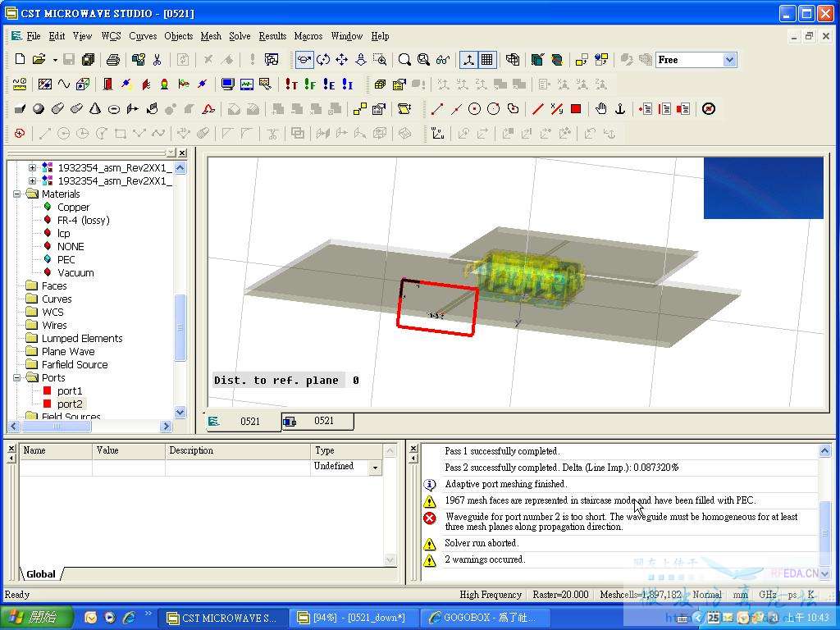
Task: Click navigation tree horizontal scrollbar thumb
Action: click(57, 427)
